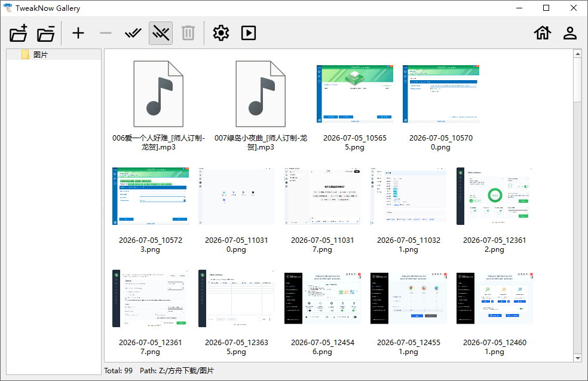
Task: Select thumbnail 2026-07-05_110321.png
Action: coord(408,196)
